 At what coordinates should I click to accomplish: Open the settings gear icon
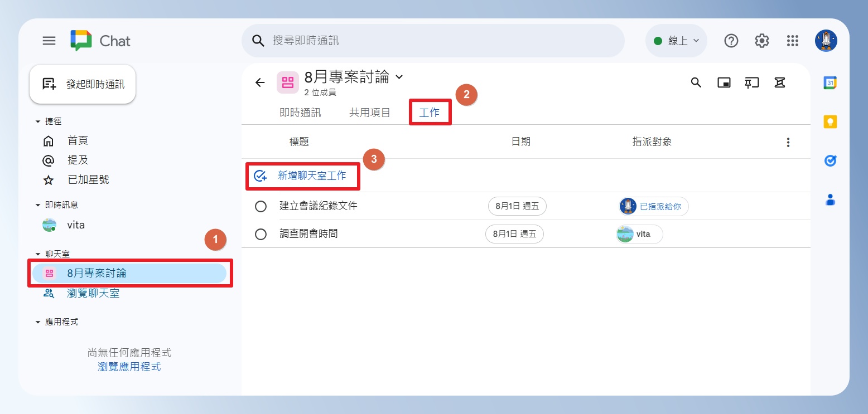tap(762, 41)
